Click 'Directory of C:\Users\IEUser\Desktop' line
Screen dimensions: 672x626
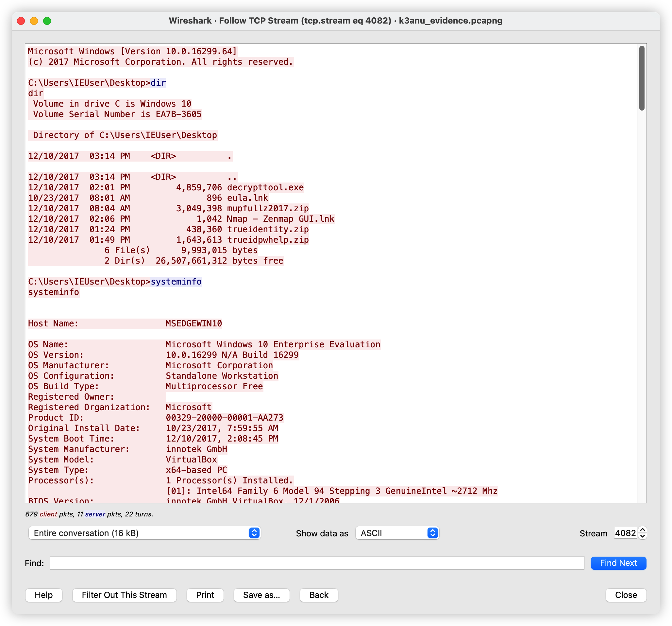pyautogui.click(x=125, y=135)
